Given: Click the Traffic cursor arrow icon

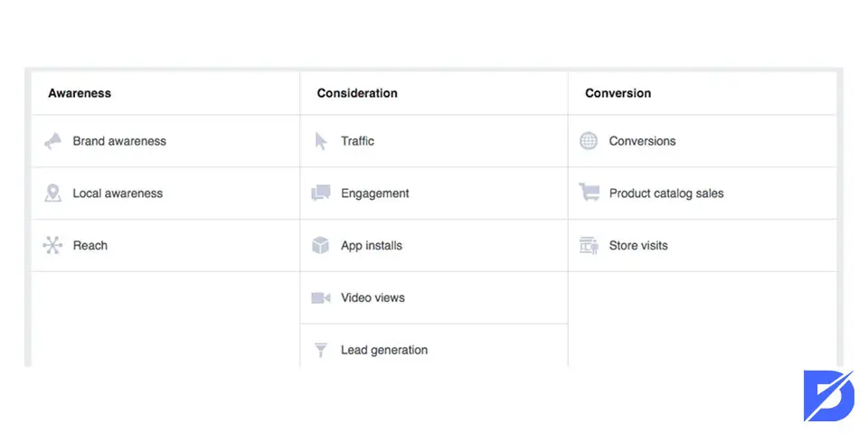Looking at the screenshot, I should coord(320,141).
